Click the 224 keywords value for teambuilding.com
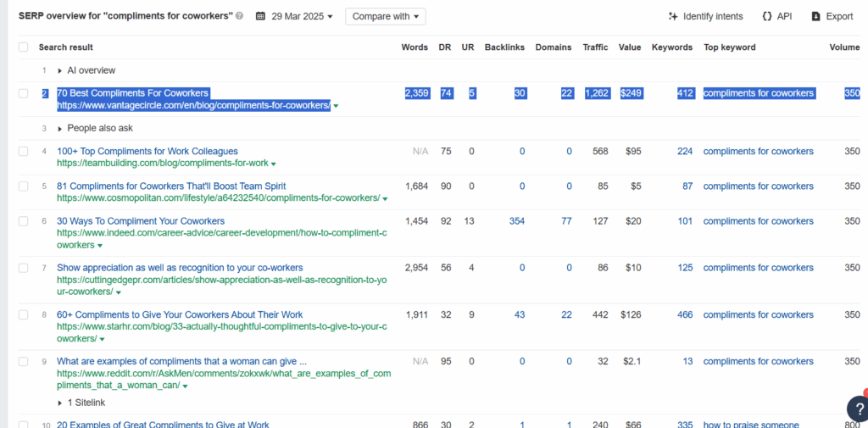The height and width of the screenshot is (428, 868). pos(685,151)
